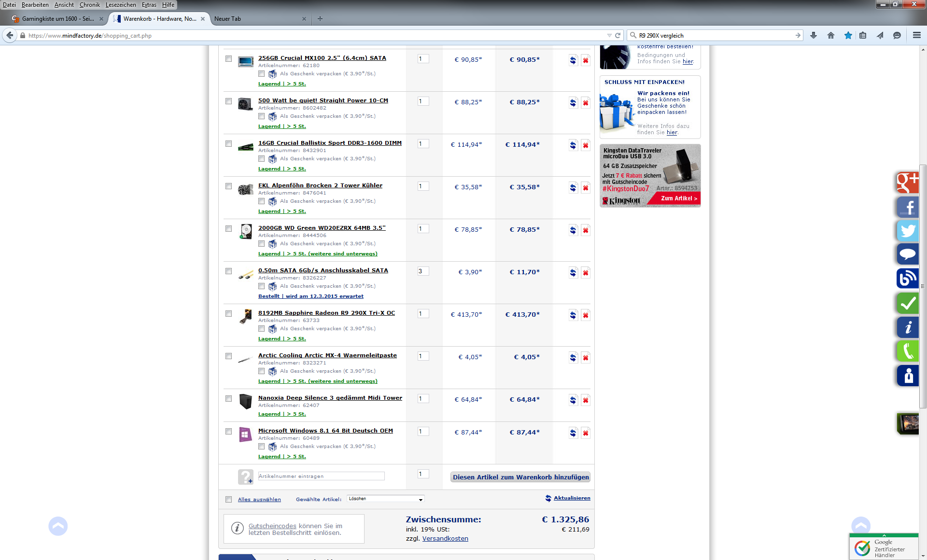Tick the Alles auswählen checkbox

tap(228, 500)
